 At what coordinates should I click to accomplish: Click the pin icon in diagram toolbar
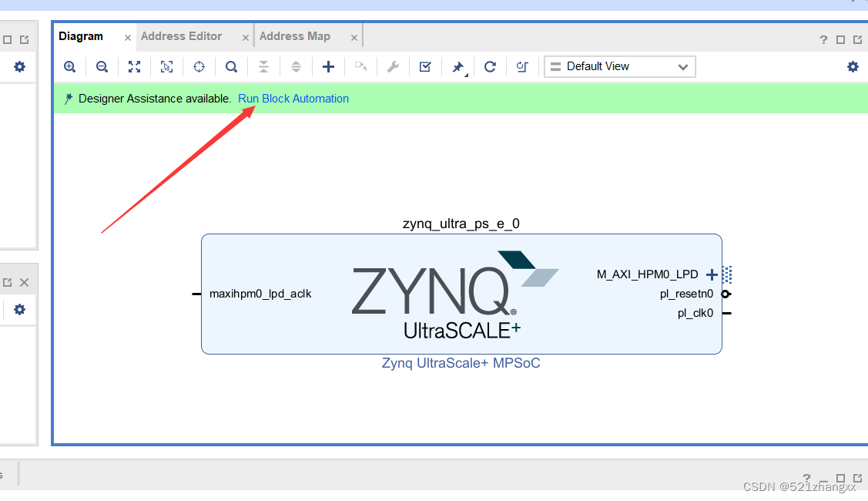coord(457,67)
